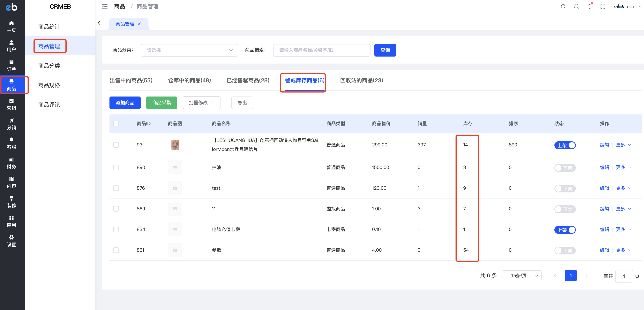644x310 pixels.
Task: Open the 财务 finance sidebar icon
Action: [x=11, y=163]
